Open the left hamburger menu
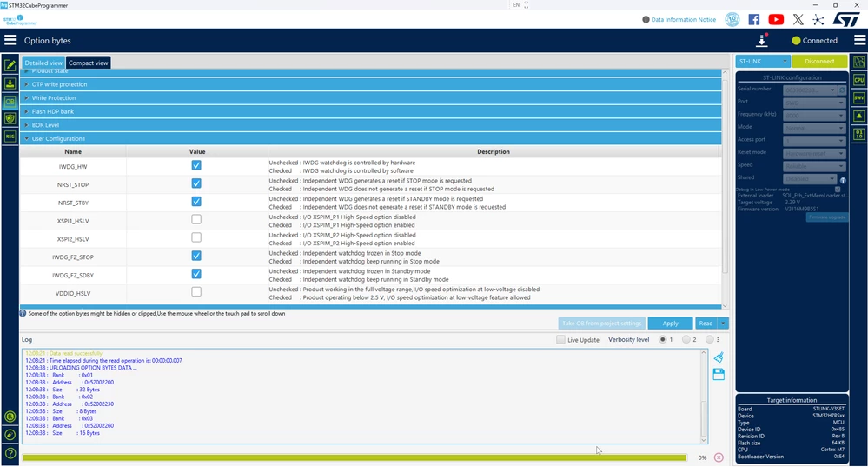 pos(10,40)
